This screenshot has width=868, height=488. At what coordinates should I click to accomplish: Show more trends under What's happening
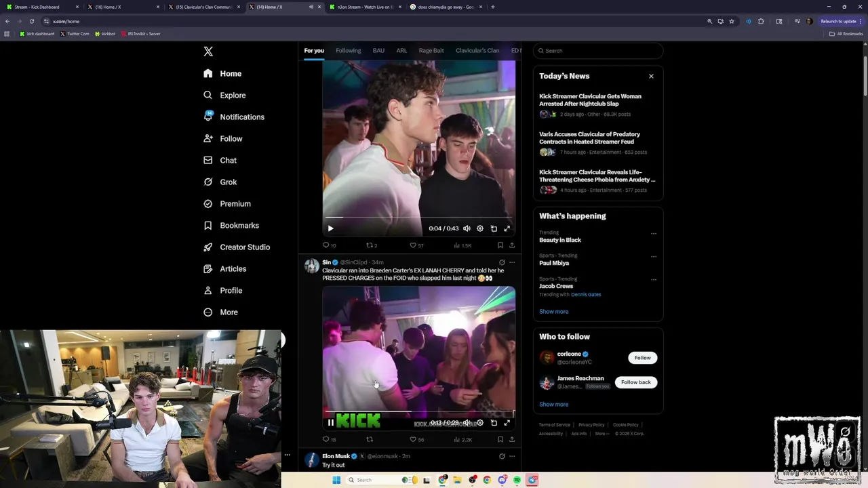pos(553,312)
